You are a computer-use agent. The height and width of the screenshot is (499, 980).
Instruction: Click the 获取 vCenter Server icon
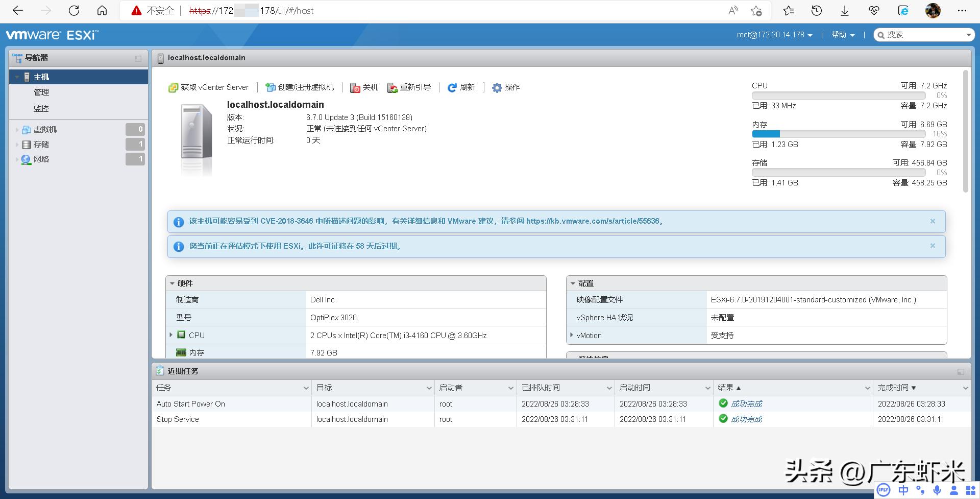[x=173, y=87]
